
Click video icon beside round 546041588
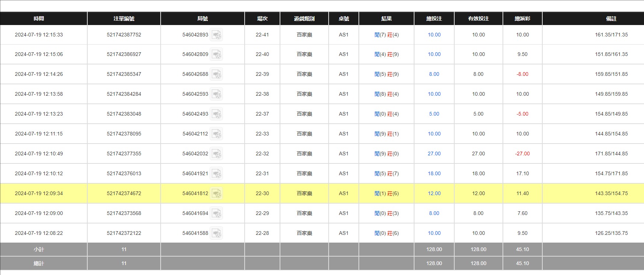(x=216, y=233)
